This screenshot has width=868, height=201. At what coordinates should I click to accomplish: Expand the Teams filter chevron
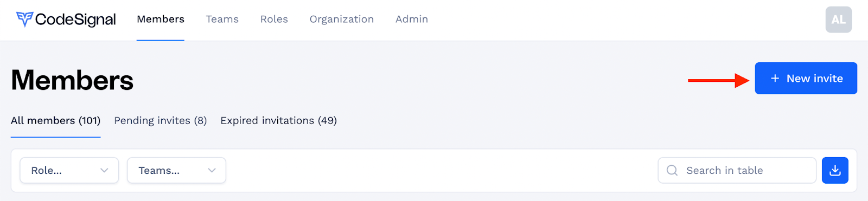(x=212, y=170)
